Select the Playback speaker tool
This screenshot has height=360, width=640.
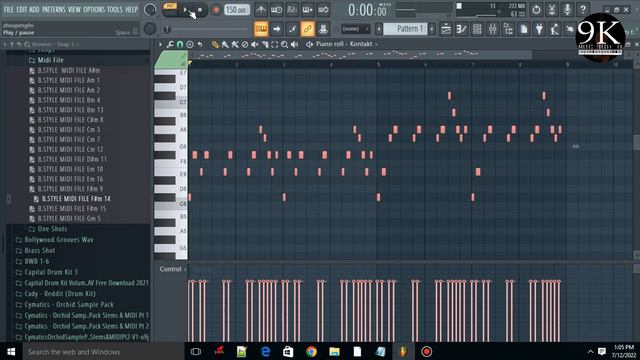[x=294, y=44]
